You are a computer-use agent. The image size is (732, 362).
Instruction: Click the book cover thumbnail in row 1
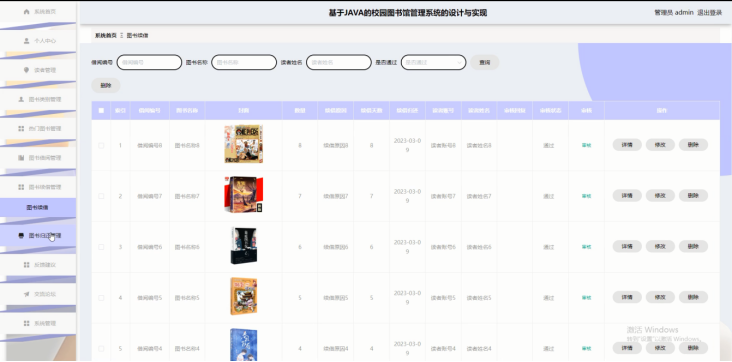243,144
